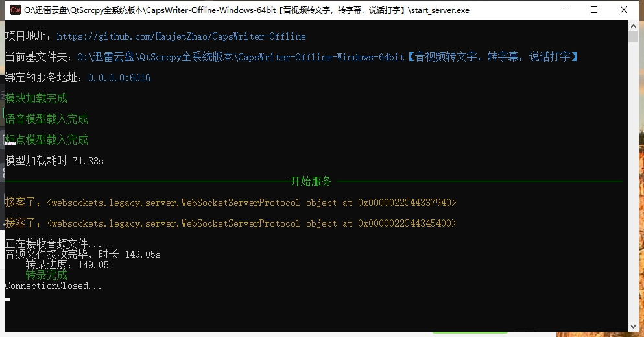Click the text "语音模型载入完成"

47,119
